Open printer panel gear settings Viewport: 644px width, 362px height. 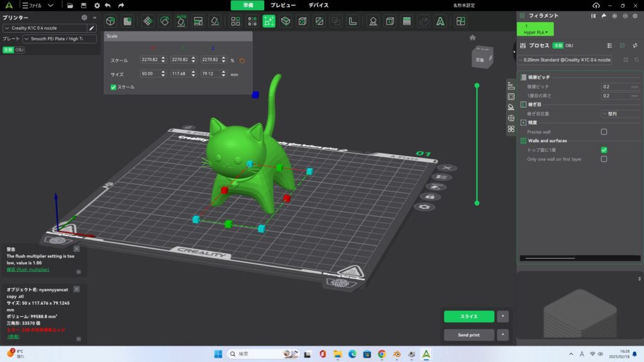[84, 17]
